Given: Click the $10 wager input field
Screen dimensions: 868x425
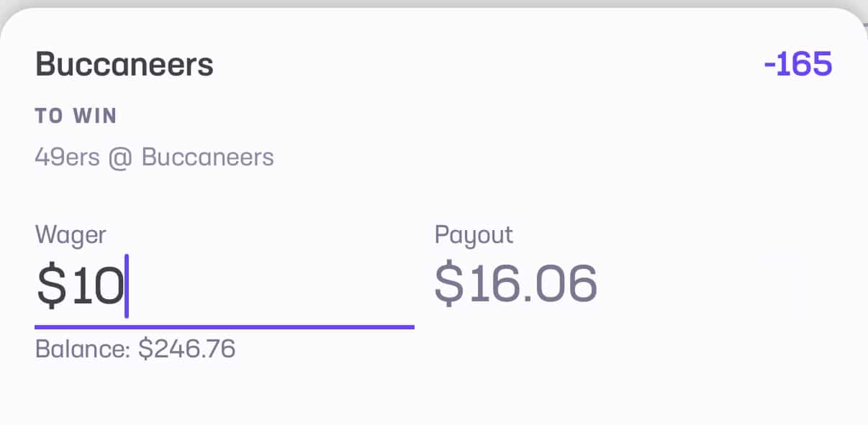Looking at the screenshot, I should 223,285.
